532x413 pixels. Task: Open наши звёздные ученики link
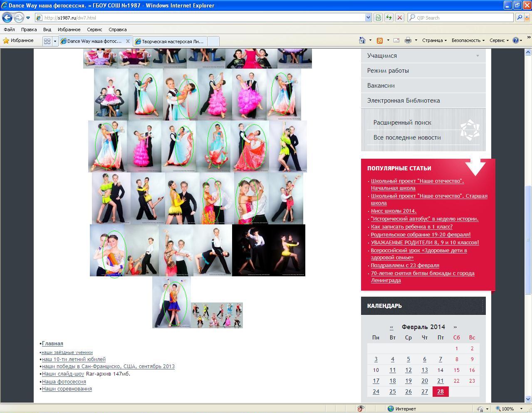[x=67, y=352]
